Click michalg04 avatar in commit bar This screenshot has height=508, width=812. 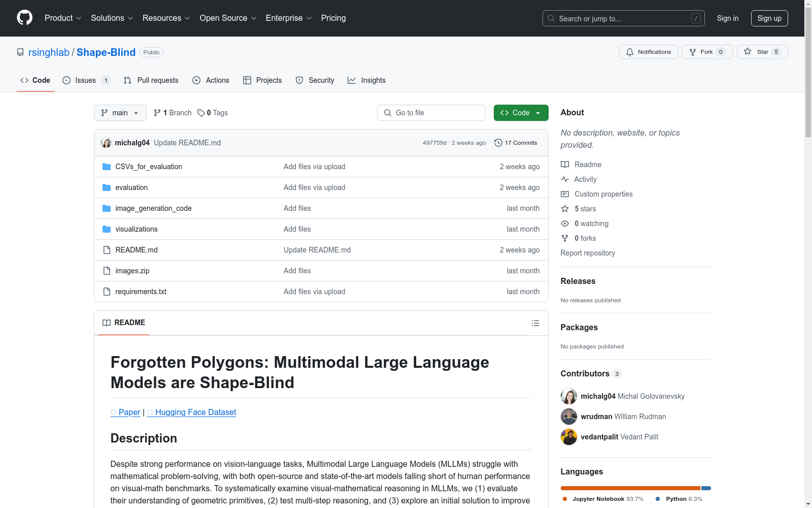[106, 143]
